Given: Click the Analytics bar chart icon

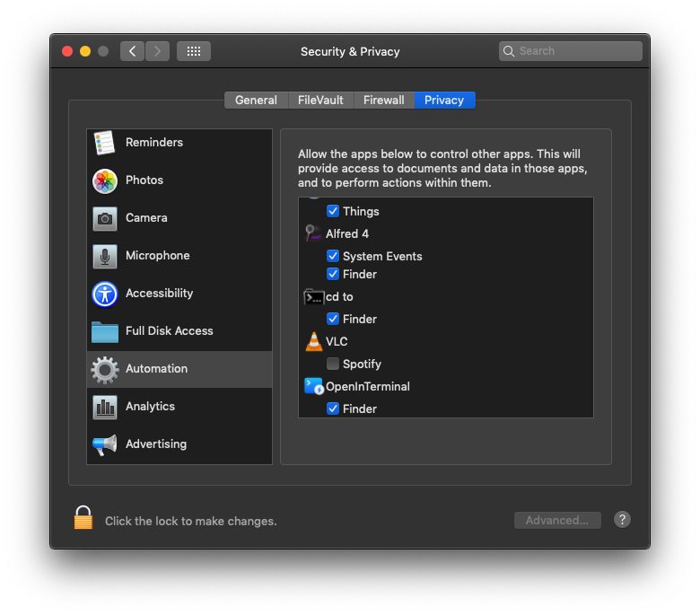Looking at the screenshot, I should 105,408.
